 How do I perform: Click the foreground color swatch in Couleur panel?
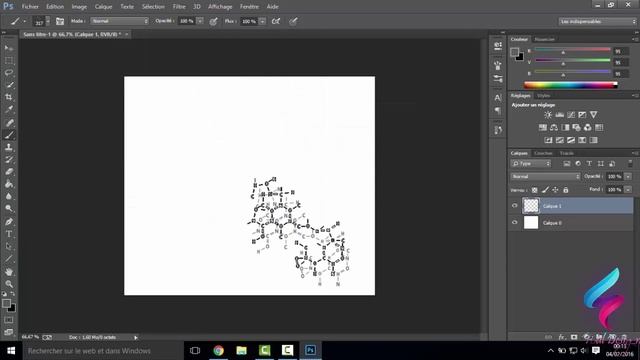pos(515,52)
